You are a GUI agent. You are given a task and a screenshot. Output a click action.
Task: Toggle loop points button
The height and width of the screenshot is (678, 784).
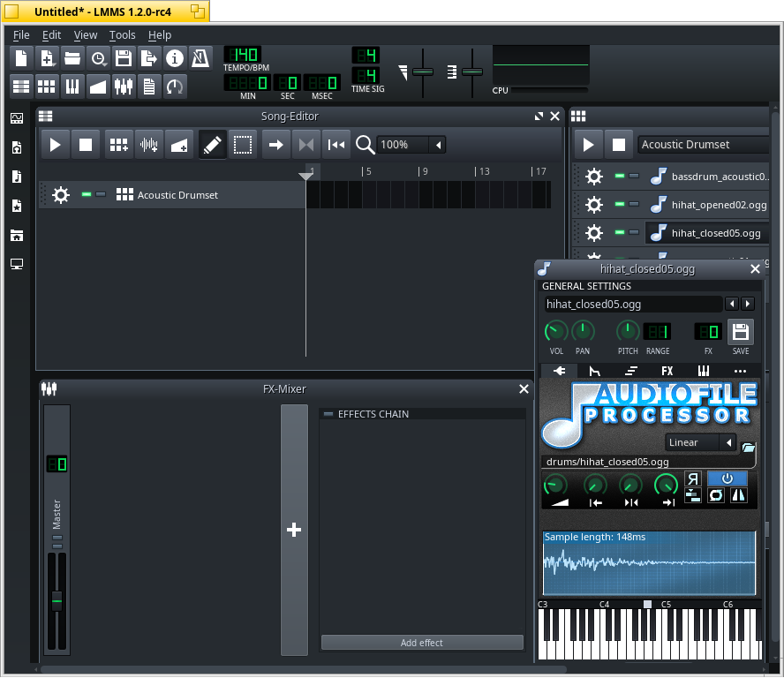[306, 145]
